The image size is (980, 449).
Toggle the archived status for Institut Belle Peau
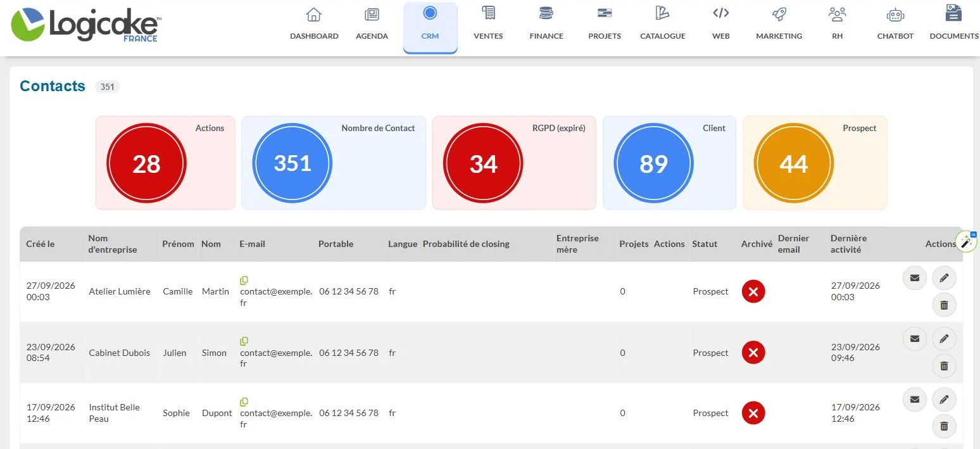tap(753, 413)
